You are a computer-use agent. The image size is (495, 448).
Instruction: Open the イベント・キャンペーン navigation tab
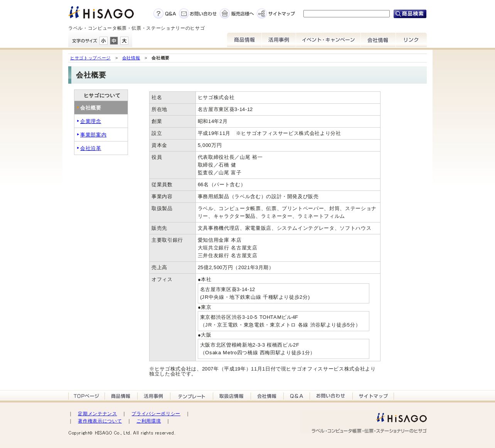[328, 40]
